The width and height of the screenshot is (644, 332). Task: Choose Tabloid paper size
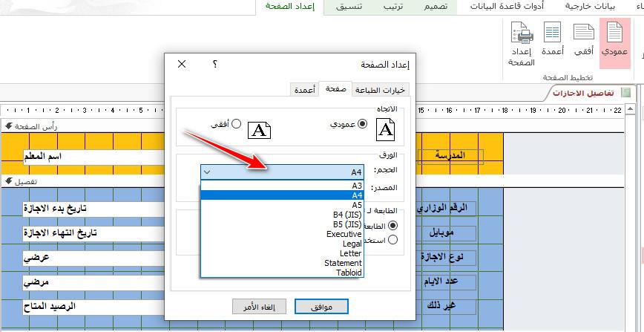(282, 273)
